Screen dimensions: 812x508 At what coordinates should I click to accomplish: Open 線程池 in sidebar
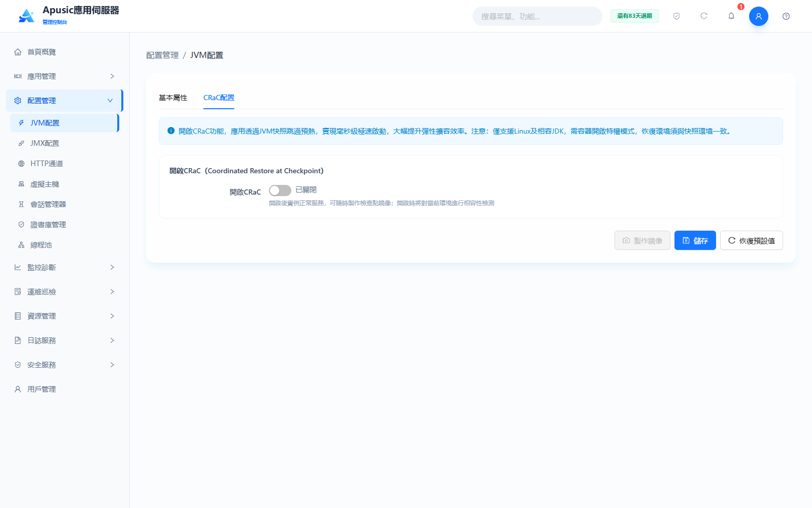pyautogui.click(x=64, y=245)
